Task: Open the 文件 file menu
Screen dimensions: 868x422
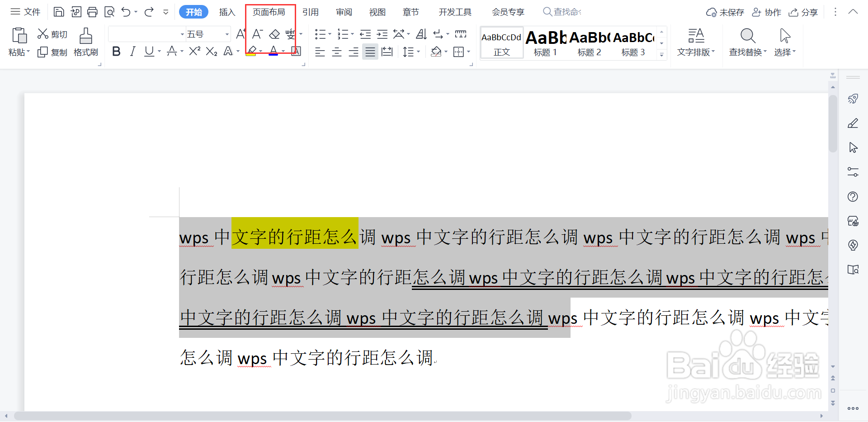Action: 26,12
